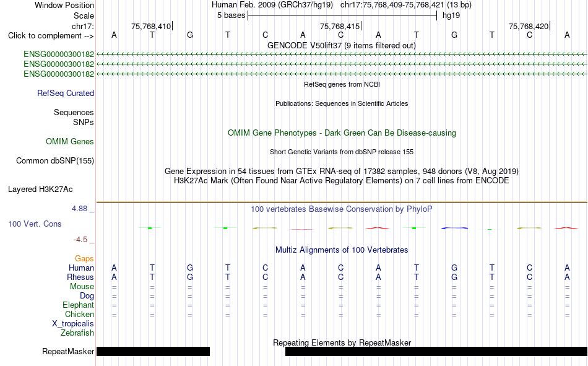The width and height of the screenshot is (588, 366).
Task: Select the Zebrafish alignment row label
Action: coord(77,333)
